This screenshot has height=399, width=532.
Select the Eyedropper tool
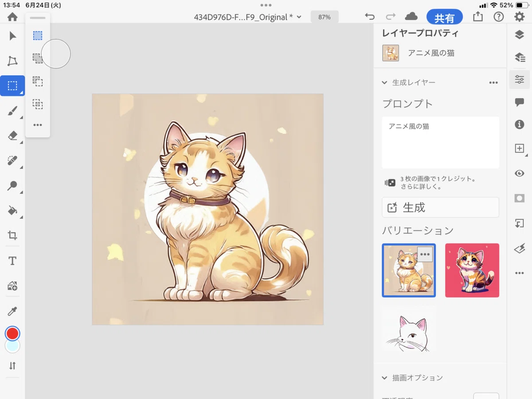12,311
